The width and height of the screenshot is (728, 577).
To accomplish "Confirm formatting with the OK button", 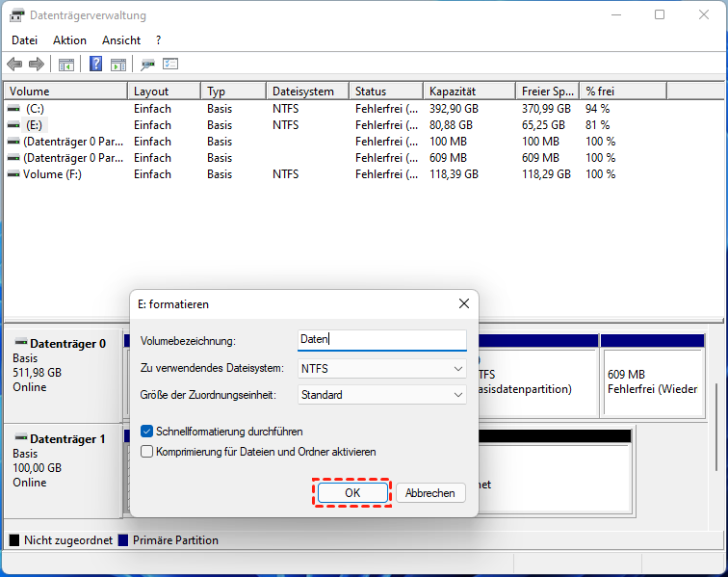I will click(352, 492).
